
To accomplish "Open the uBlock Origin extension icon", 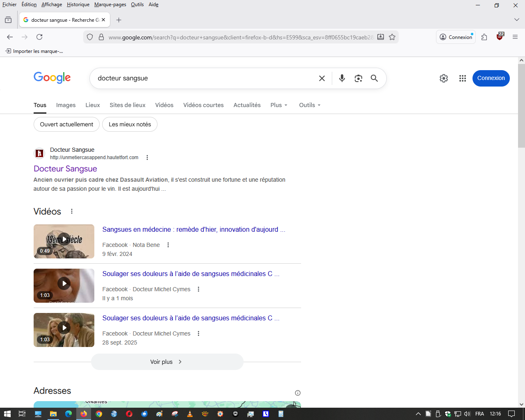I will click(x=500, y=37).
